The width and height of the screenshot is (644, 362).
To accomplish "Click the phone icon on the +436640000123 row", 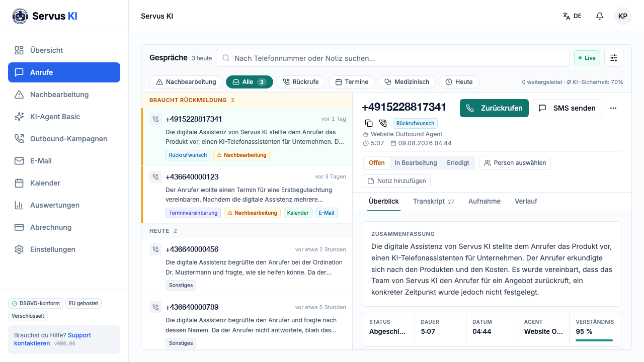I will click(155, 177).
